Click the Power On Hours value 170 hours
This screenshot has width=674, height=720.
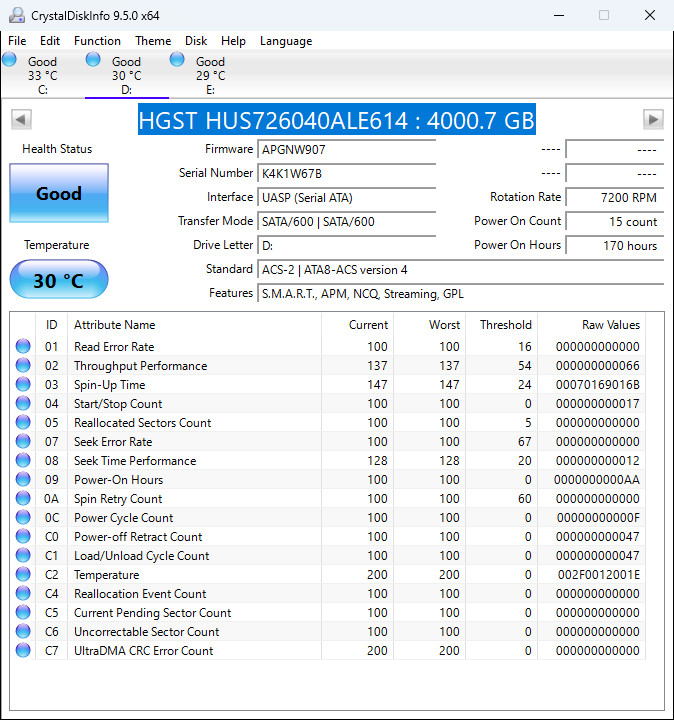(615, 245)
